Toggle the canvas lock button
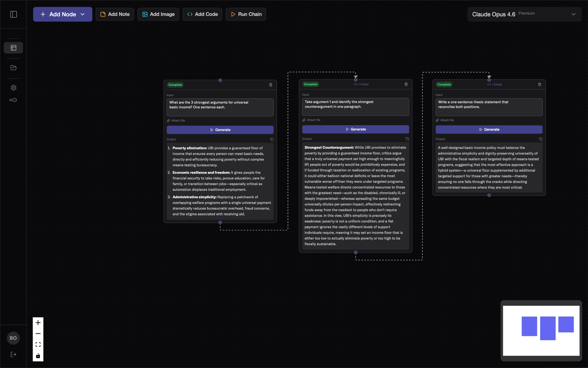Screen dimensions: 588x368 click(38, 356)
